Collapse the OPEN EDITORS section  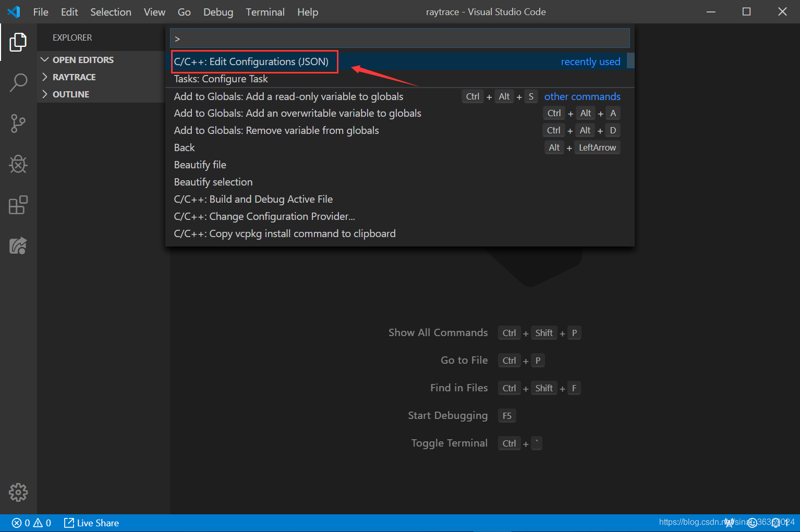click(83, 60)
